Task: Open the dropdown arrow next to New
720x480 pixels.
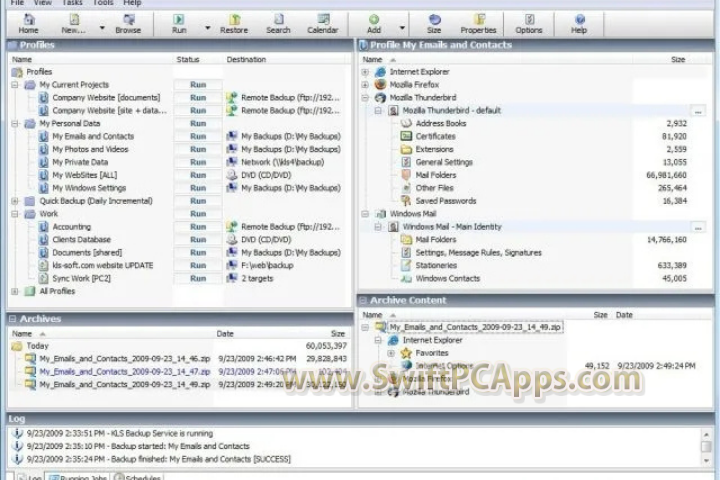Action: tap(102, 28)
